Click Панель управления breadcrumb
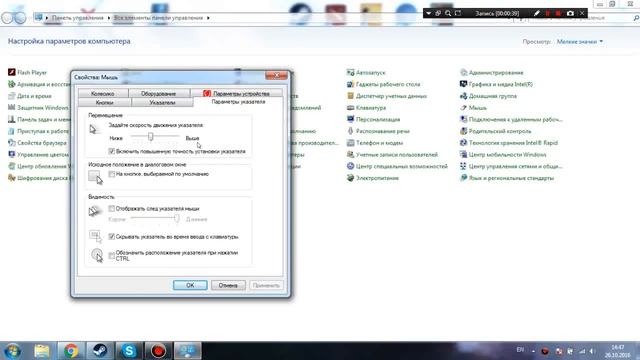The image size is (640, 360). tap(77, 18)
